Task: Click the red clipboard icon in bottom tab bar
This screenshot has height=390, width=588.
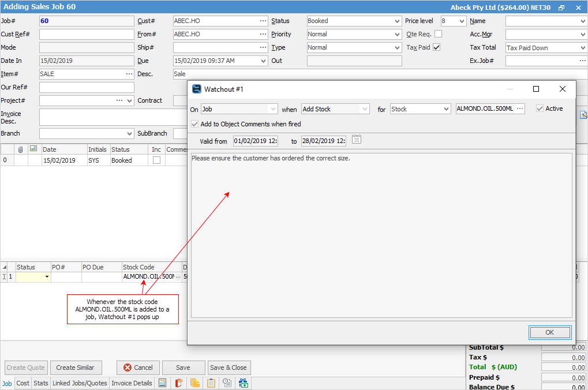Action: tap(179, 382)
